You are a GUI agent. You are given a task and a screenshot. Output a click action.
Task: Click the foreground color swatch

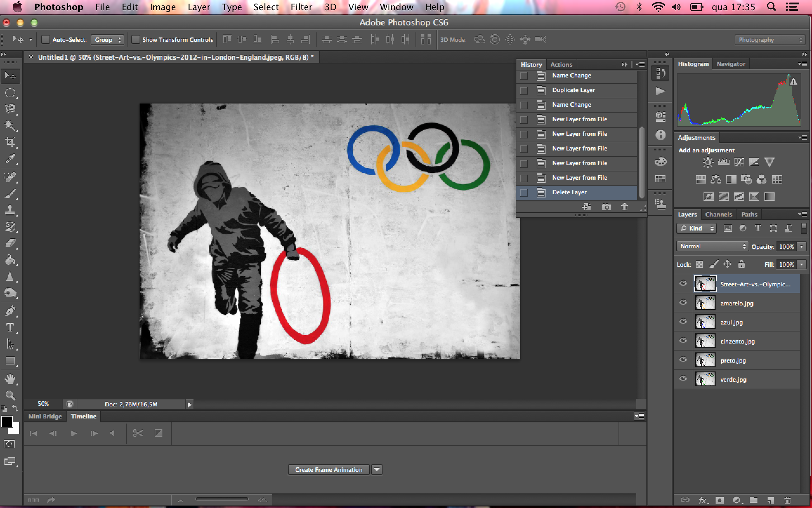click(7, 421)
